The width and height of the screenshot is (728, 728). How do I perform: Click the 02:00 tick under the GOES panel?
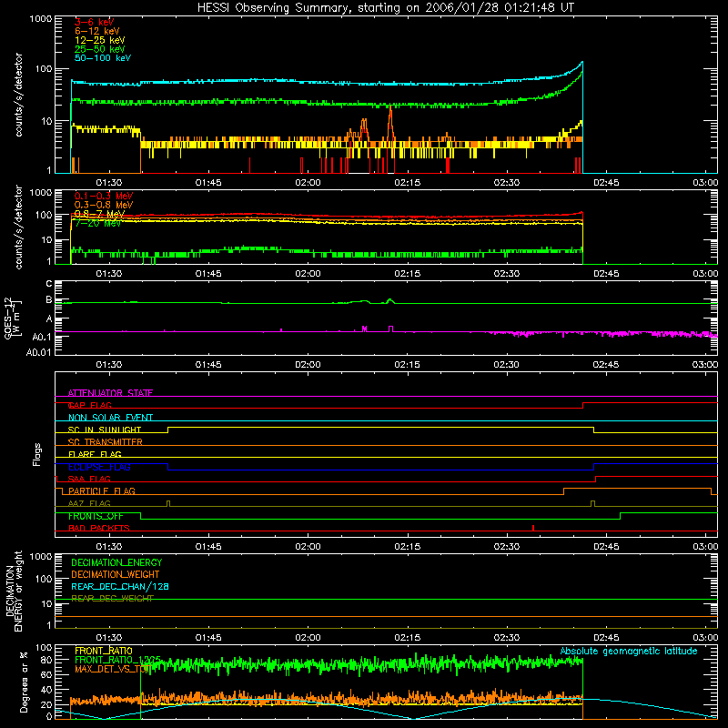pyautogui.click(x=308, y=365)
